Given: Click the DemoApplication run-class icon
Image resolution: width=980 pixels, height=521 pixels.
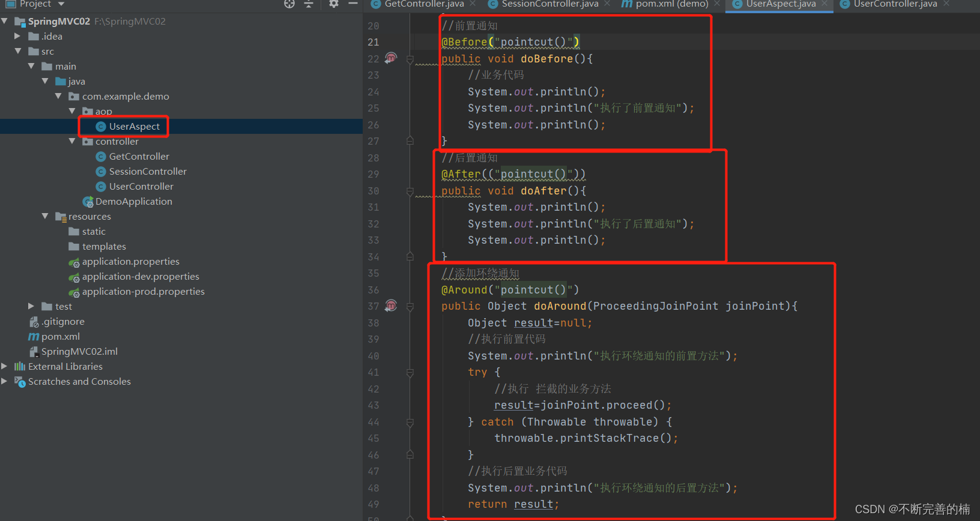Looking at the screenshot, I should (88, 202).
